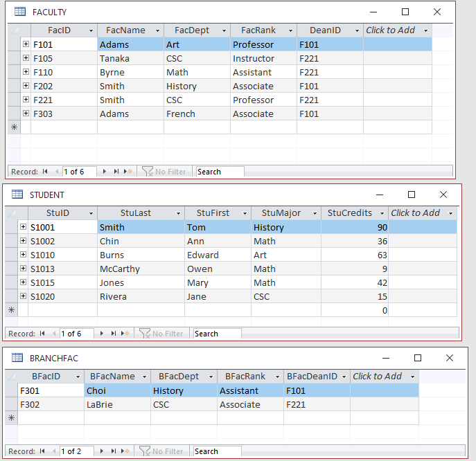Click the record number field in FACULTY
Viewport: 476px width, 461px height.
pyautogui.click(x=80, y=172)
